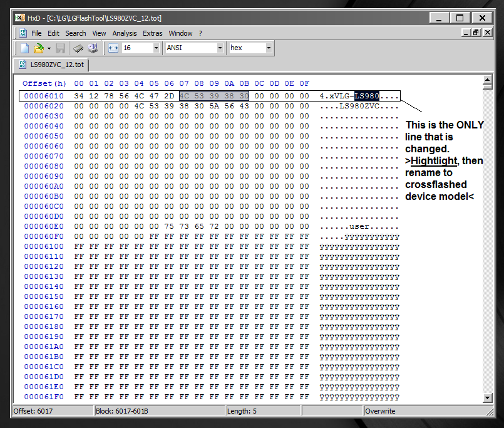Image resolution: width=504 pixels, height=428 pixels.
Task: Open a file with the folder icon
Action: point(39,48)
